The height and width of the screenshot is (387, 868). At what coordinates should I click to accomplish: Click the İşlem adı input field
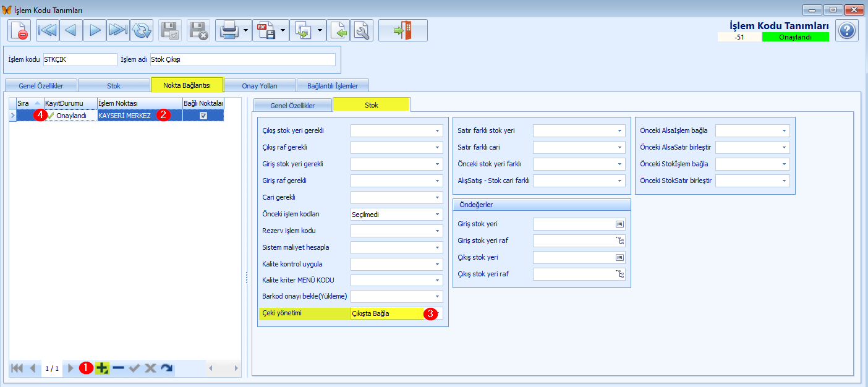(242, 60)
